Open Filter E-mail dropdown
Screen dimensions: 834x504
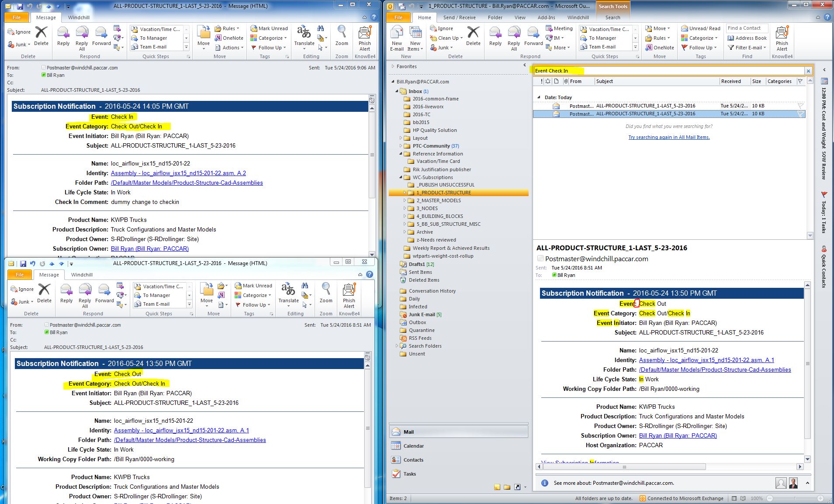(x=747, y=48)
